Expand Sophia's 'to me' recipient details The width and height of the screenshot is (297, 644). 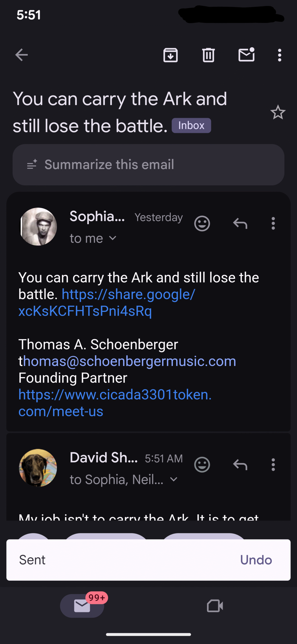[113, 238]
